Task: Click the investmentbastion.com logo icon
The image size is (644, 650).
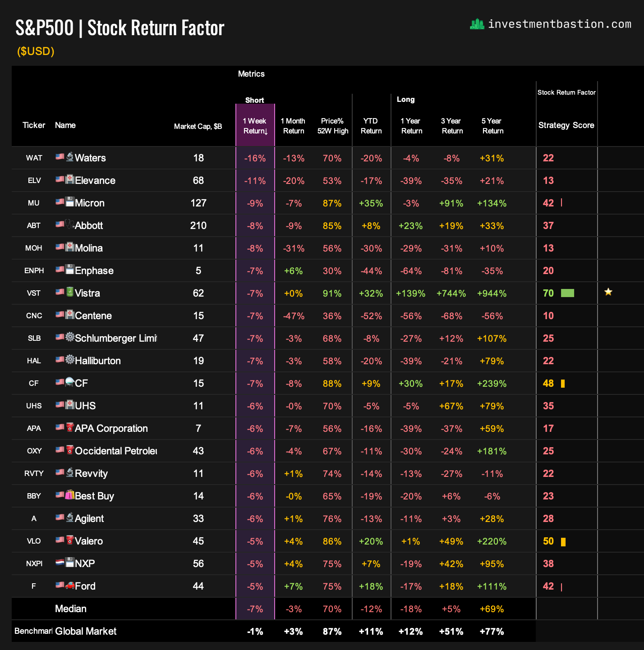Action: click(477, 24)
